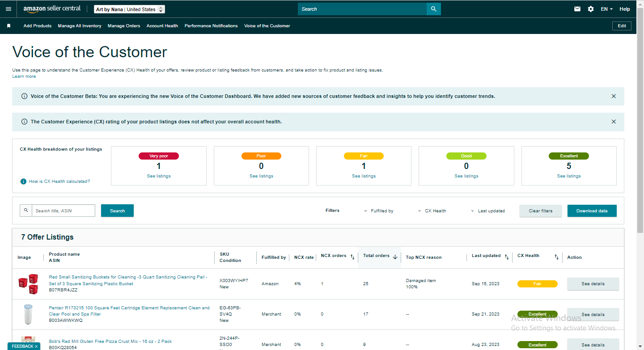The image size is (644, 350).
Task: Sort by Total orders arrow
Action: [395, 257]
